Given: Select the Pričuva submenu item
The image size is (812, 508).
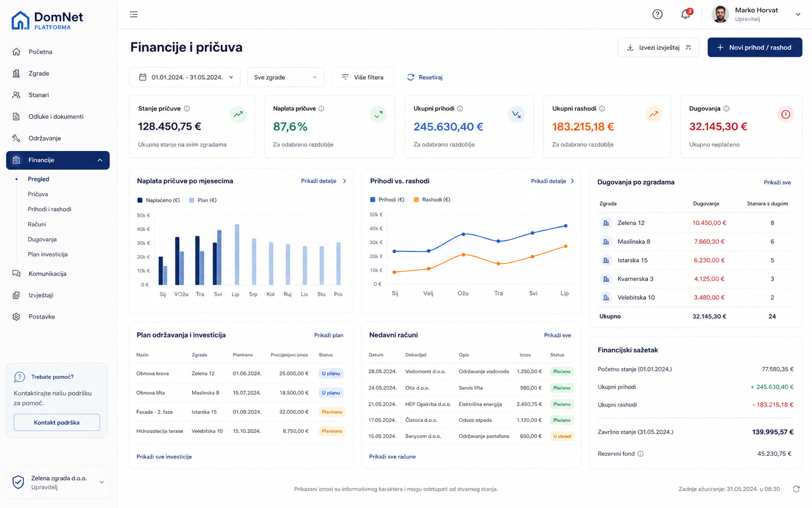Looking at the screenshot, I should [x=38, y=194].
